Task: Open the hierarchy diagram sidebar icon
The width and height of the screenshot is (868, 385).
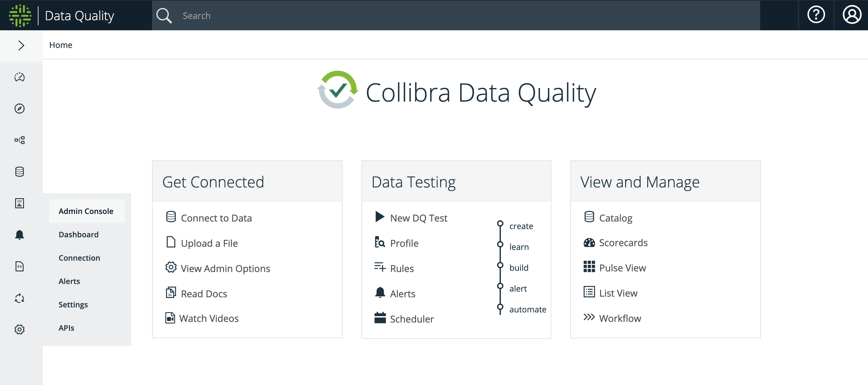Action: [20, 140]
